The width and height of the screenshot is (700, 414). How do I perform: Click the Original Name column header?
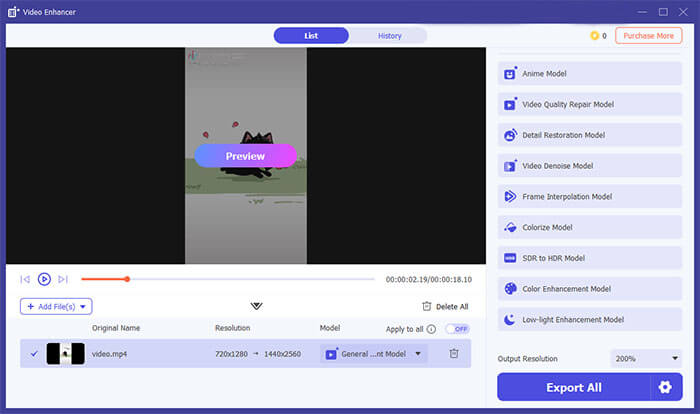[x=116, y=328]
